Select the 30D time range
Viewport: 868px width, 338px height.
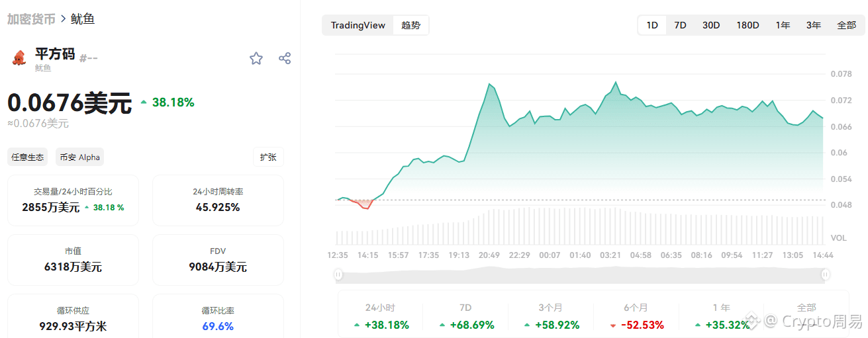pos(711,25)
